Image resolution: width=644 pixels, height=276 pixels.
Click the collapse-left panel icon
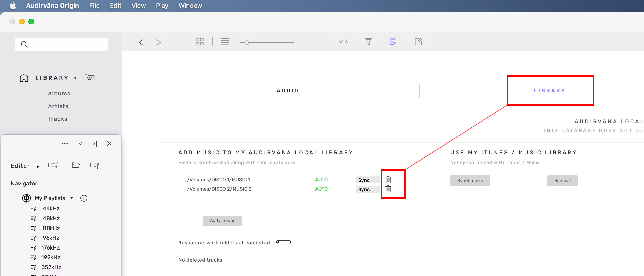pos(80,144)
